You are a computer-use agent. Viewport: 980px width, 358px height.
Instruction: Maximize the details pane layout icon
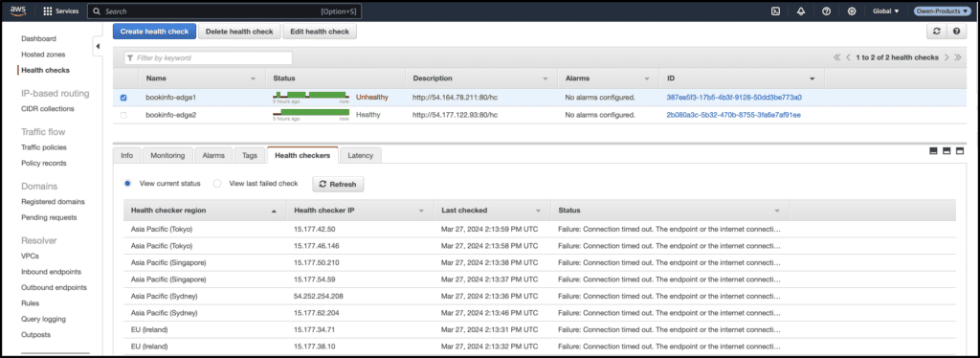point(960,151)
